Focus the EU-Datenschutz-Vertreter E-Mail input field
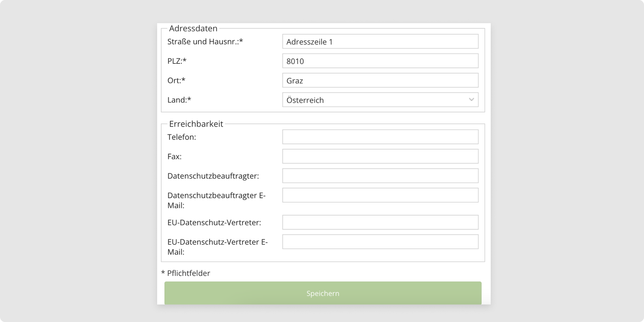 coord(380,242)
